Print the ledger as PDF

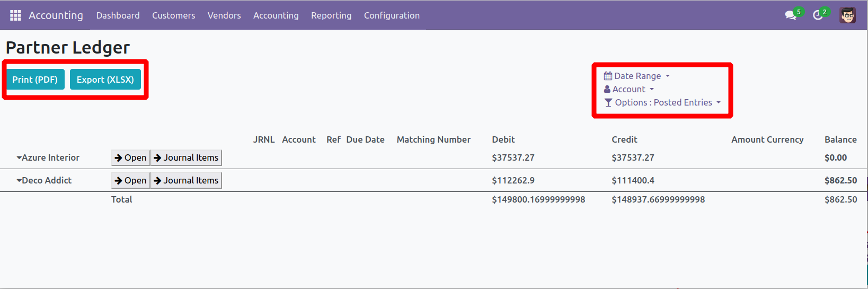[x=35, y=80]
